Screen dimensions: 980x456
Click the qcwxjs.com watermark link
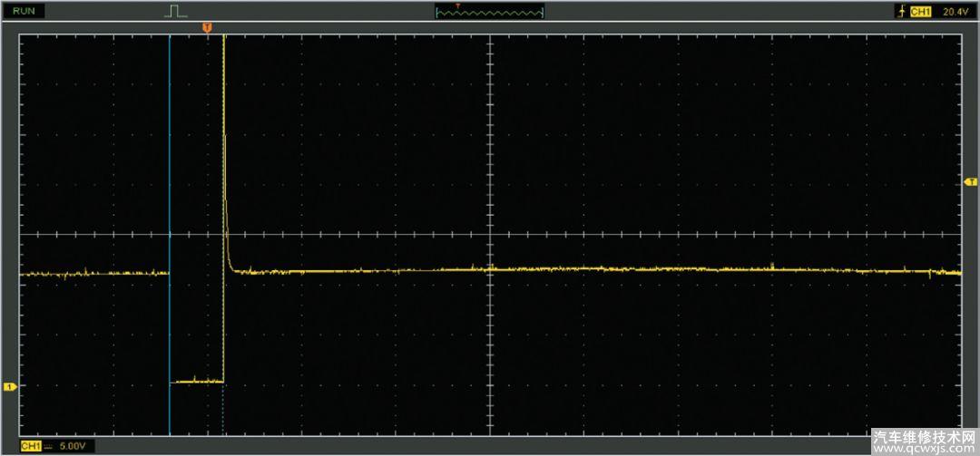pos(924,448)
